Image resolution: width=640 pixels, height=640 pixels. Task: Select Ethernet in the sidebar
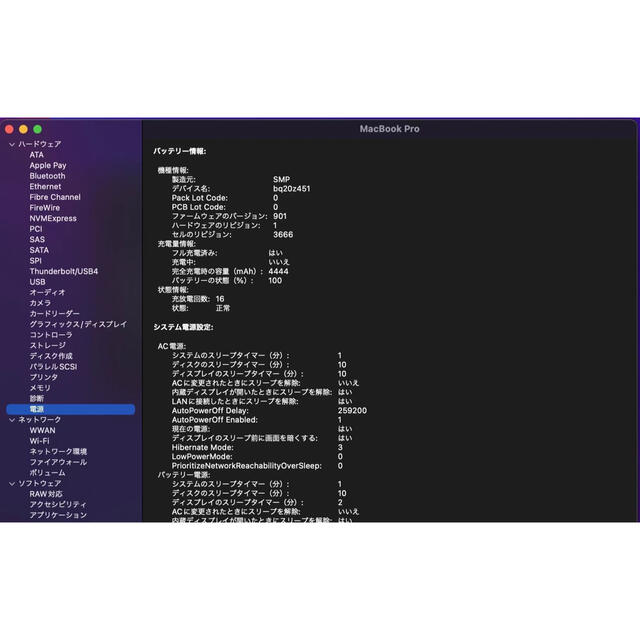coord(45,187)
